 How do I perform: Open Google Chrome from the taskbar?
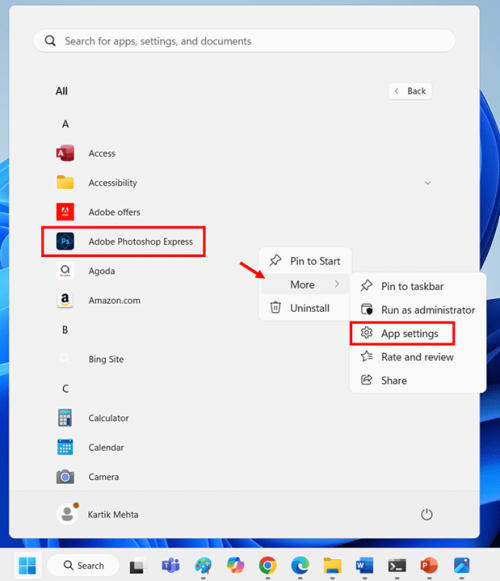tap(268, 565)
